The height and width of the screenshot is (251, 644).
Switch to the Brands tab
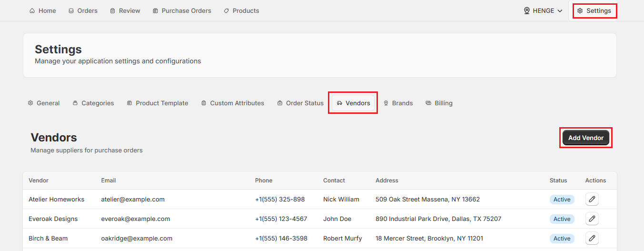(x=398, y=103)
